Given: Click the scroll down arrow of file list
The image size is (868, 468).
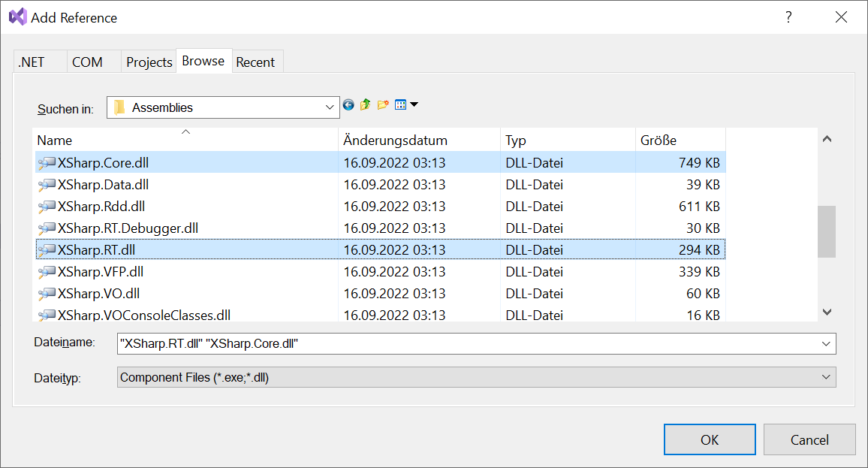Looking at the screenshot, I should (x=827, y=312).
